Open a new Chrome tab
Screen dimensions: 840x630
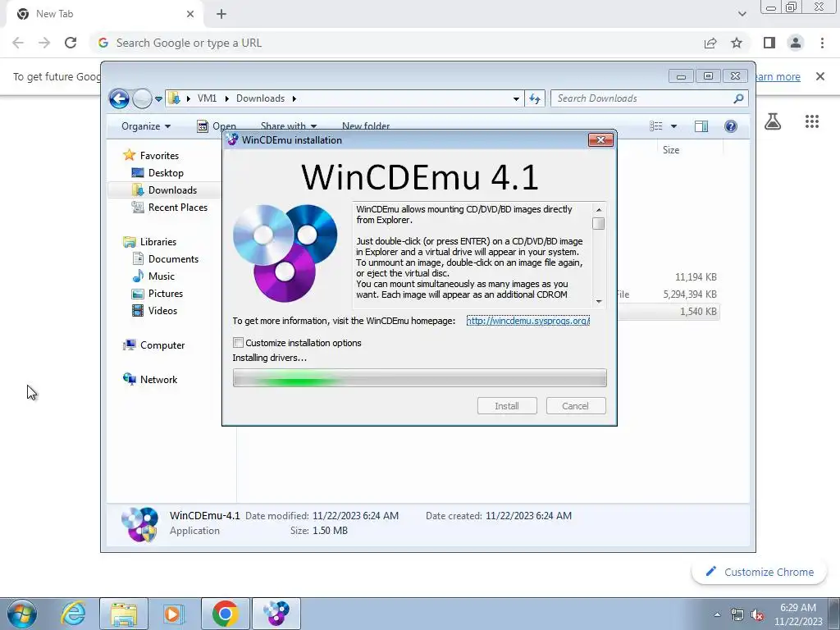click(221, 14)
